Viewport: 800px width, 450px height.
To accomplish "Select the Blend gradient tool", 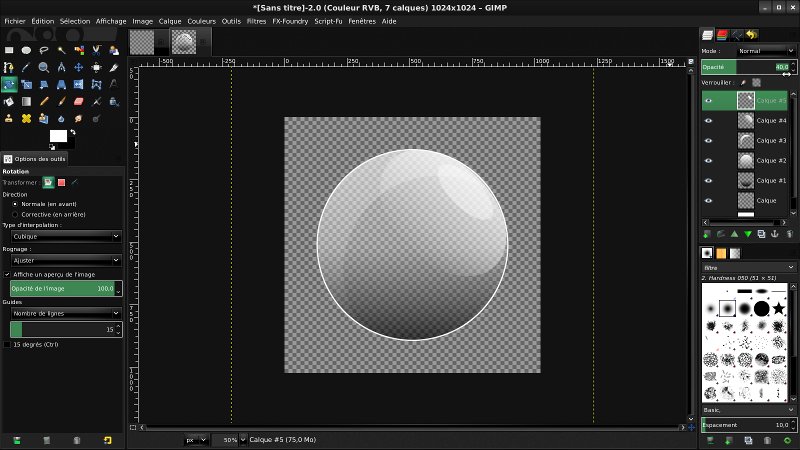I will 27,101.
